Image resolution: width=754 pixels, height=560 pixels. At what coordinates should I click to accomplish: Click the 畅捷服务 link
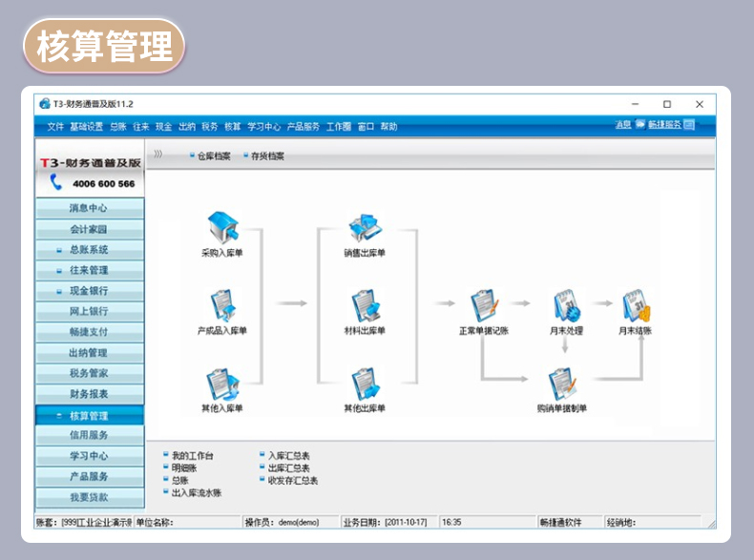(664, 125)
